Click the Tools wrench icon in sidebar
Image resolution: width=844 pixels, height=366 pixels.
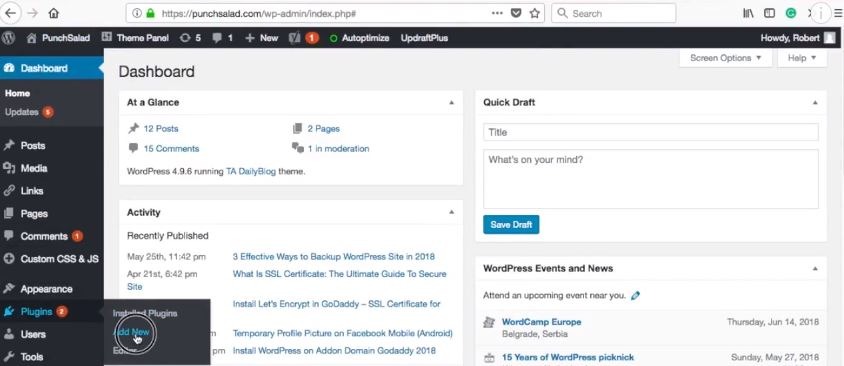(9, 356)
